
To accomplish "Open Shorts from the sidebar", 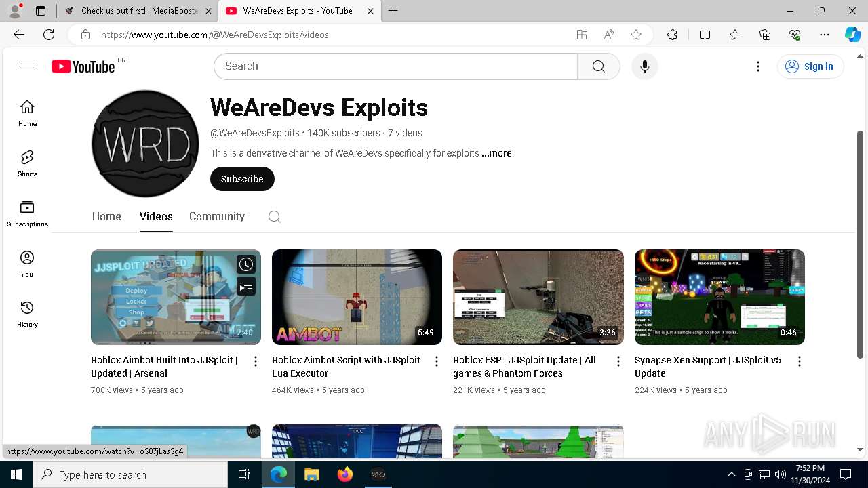I will pyautogui.click(x=27, y=163).
